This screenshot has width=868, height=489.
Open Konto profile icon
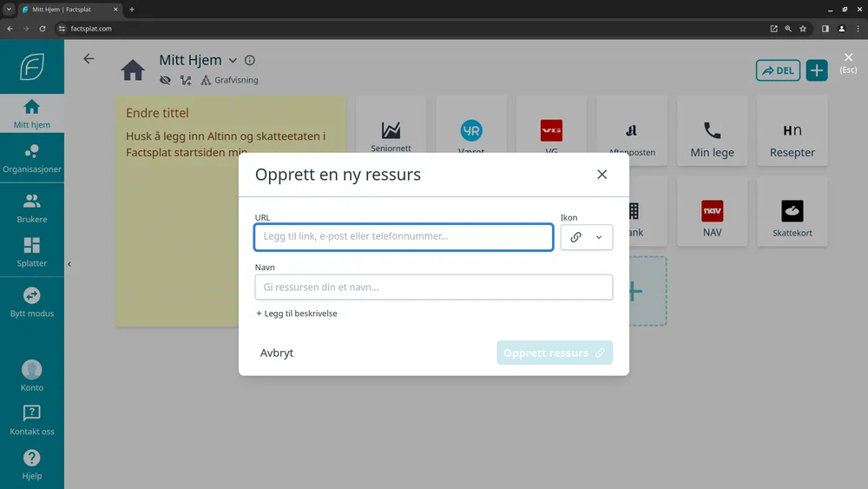[x=32, y=375]
